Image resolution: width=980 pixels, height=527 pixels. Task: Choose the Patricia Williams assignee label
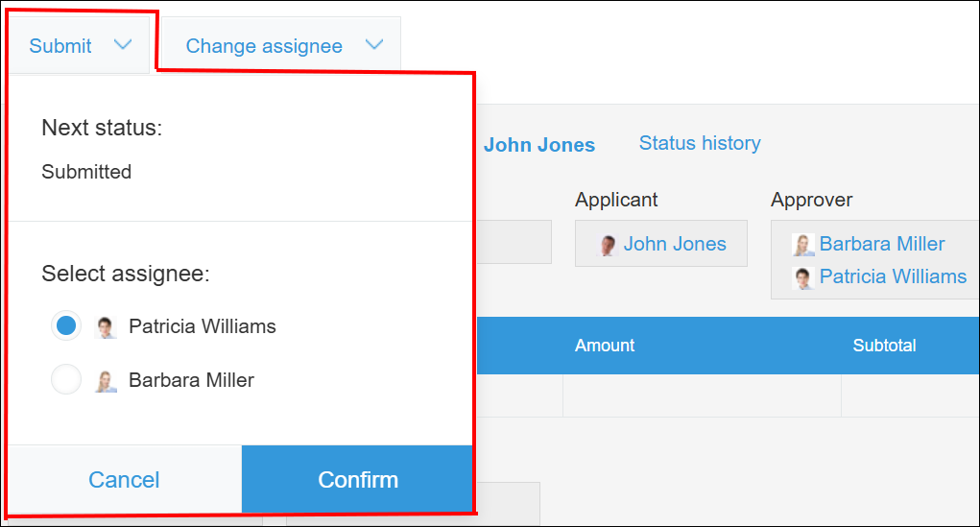(x=203, y=326)
